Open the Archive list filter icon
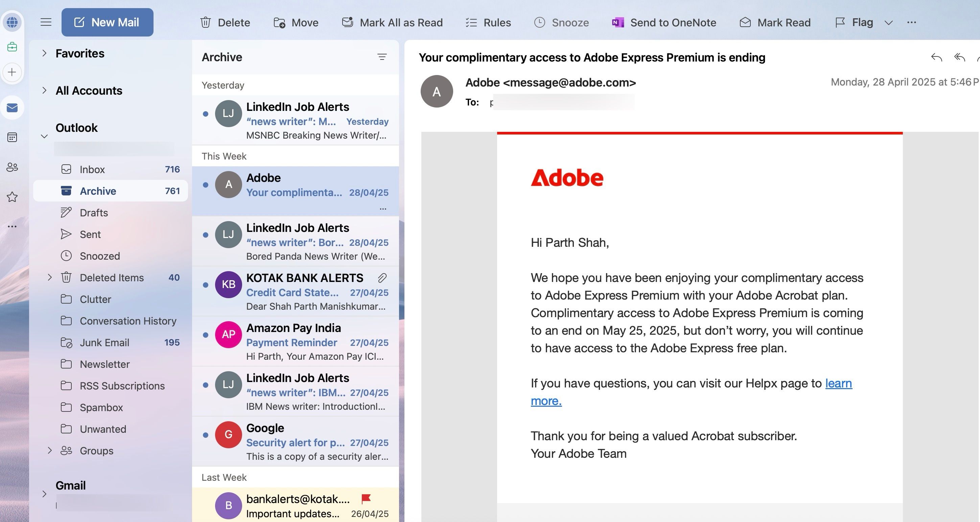Image resolution: width=980 pixels, height=522 pixels. click(x=382, y=57)
